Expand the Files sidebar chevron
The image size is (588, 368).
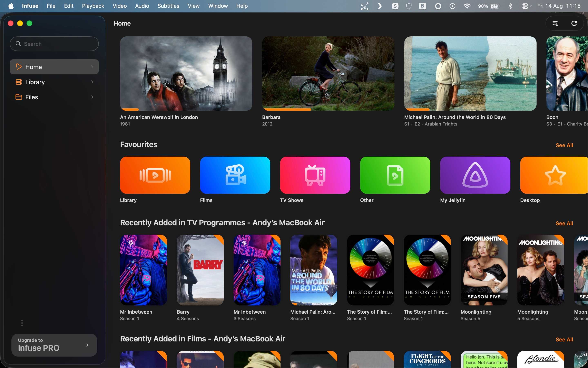92,97
